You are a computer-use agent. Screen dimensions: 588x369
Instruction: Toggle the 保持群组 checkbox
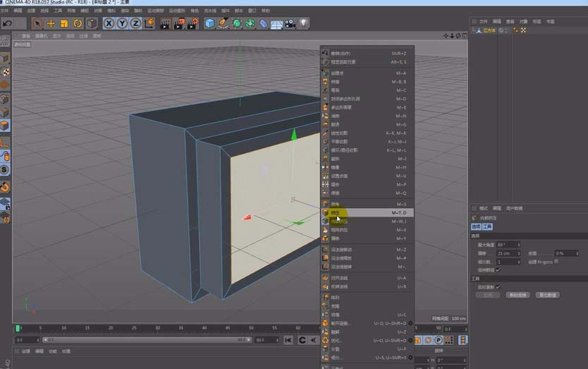click(498, 269)
